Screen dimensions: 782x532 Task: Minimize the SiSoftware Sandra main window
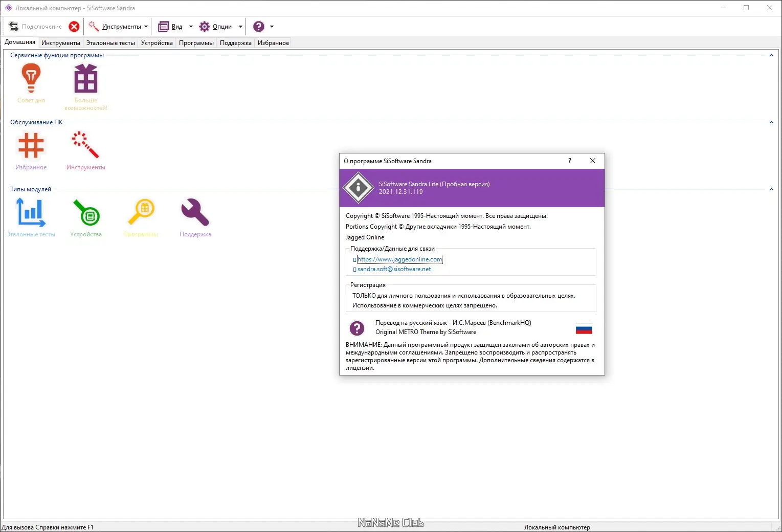[x=723, y=8]
